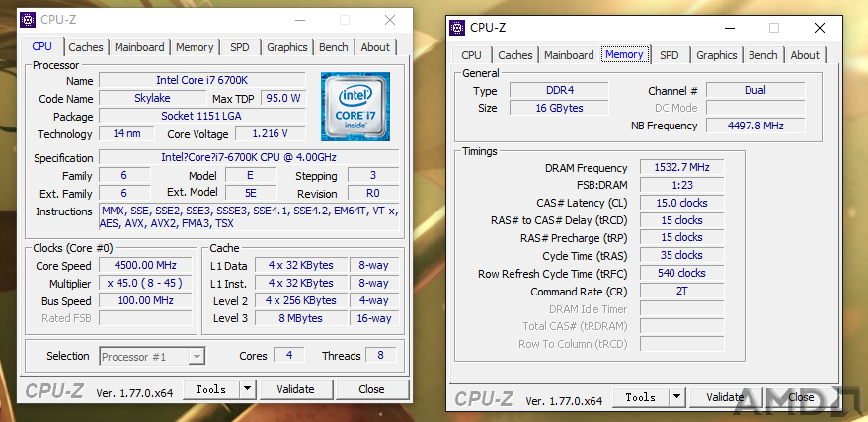
Task: Close the right CPU-Z window via X
Action: click(x=820, y=28)
